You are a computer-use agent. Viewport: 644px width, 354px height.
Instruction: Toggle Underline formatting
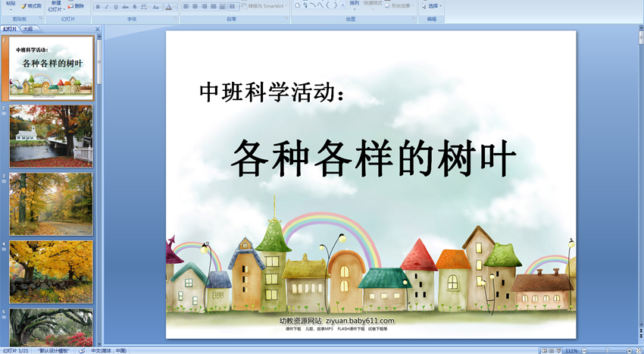click(x=115, y=7)
